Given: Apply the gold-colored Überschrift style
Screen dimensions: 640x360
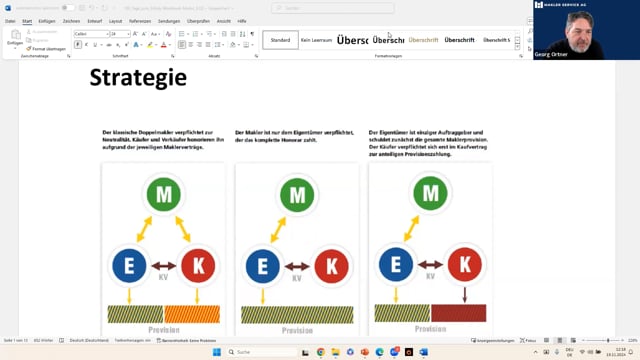Looking at the screenshot, I should point(423,40).
